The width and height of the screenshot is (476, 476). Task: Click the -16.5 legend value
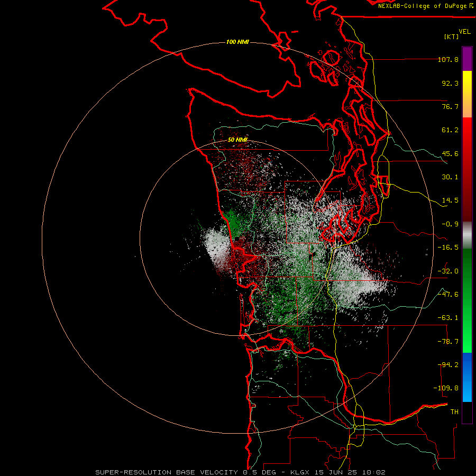coord(448,248)
